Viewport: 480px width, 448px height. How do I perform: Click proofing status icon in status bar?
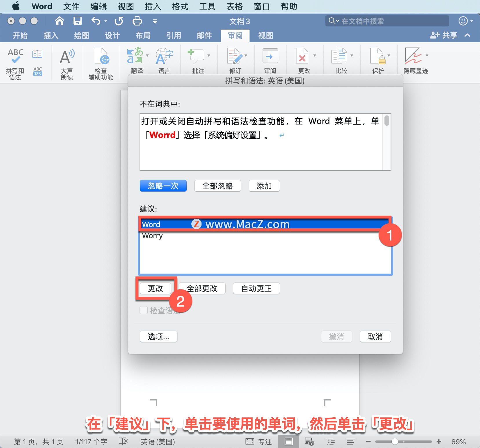(x=123, y=441)
